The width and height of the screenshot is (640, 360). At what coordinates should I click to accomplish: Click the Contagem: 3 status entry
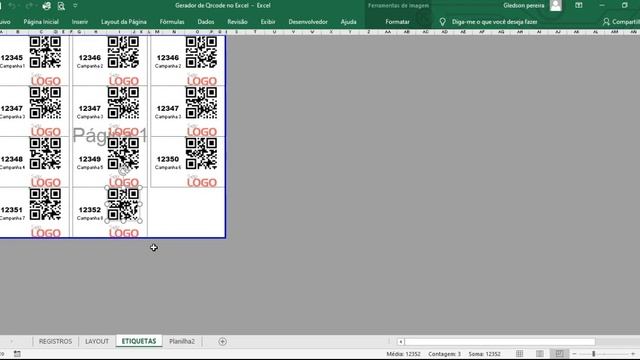[444, 354]
